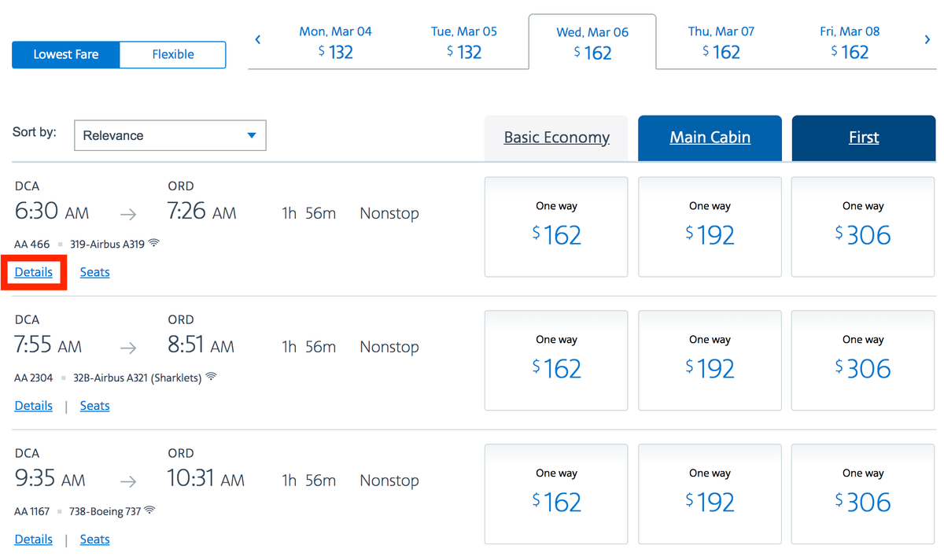View Seats for flight AA 2304
Screen dimensions: 944x560
click(x=94, y=405)
